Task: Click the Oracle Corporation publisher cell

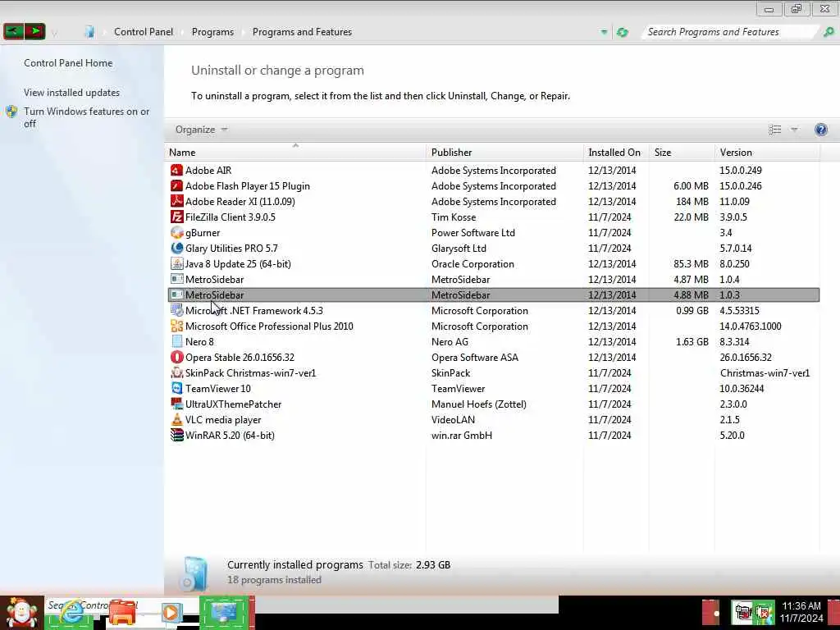Action: click(472, 263)
